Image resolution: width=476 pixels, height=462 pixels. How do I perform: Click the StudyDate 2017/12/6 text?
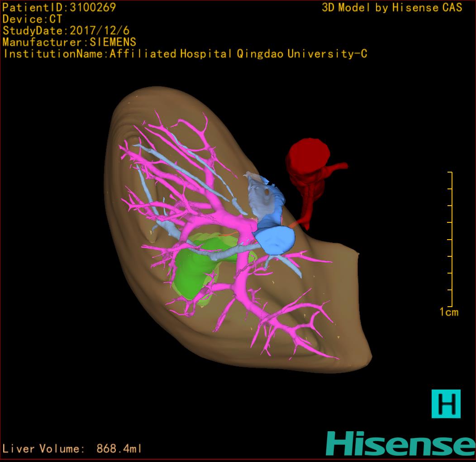(66, 31)
